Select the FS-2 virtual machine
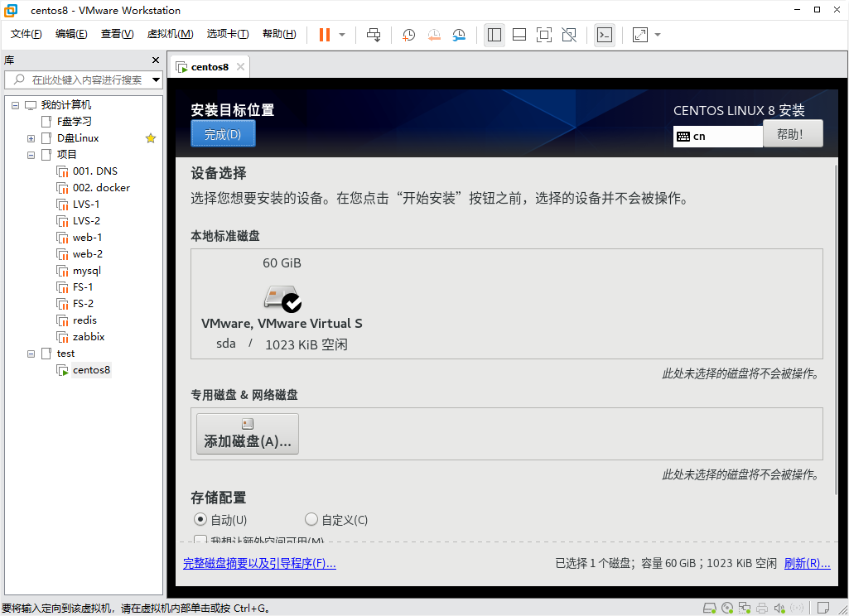The height and width of the screenshot is (616, 849). pos(83,304)
